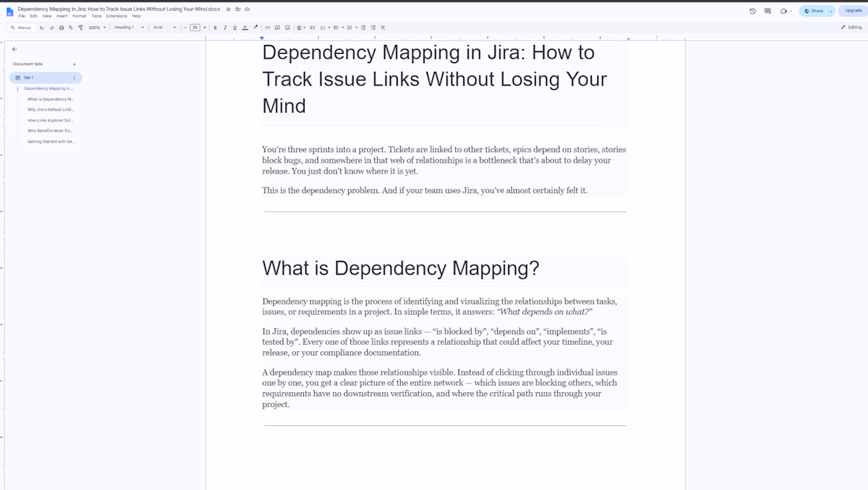Decrease font size with minus button
868x490 pixels.
point(185,28)
